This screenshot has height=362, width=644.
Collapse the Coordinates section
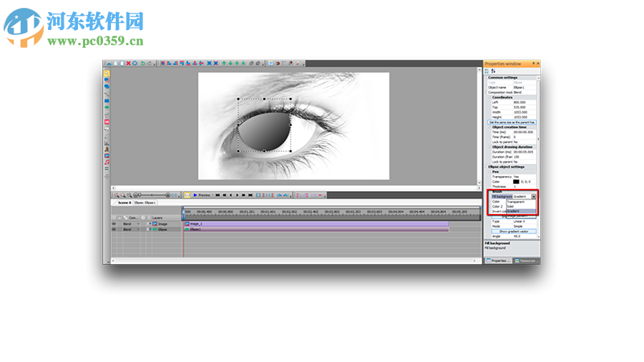tap(489, 97)
